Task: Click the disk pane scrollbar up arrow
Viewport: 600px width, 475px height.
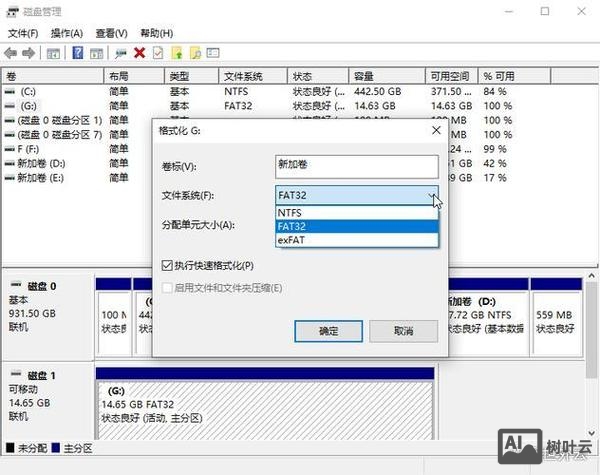Action: click(x=592, y=275)
